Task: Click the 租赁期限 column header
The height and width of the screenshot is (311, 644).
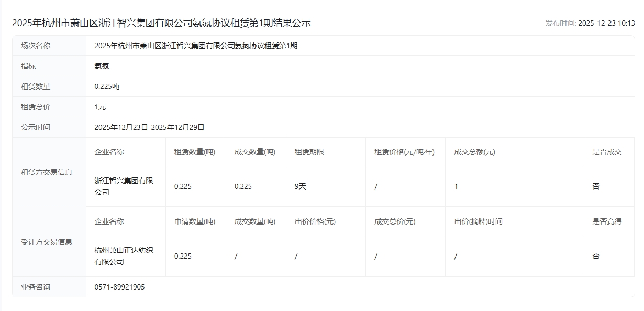Action: click(x=309, y=152)
